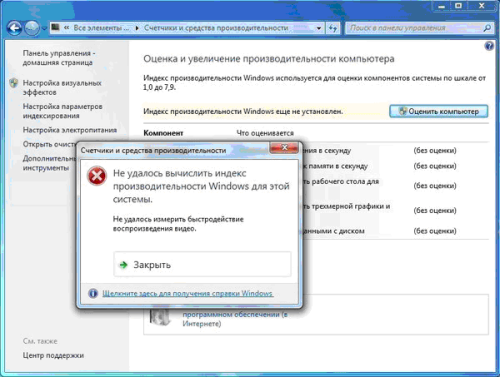Open 'Центр поддержки' link
Screen dimensions: 500x377
point(53,356)
